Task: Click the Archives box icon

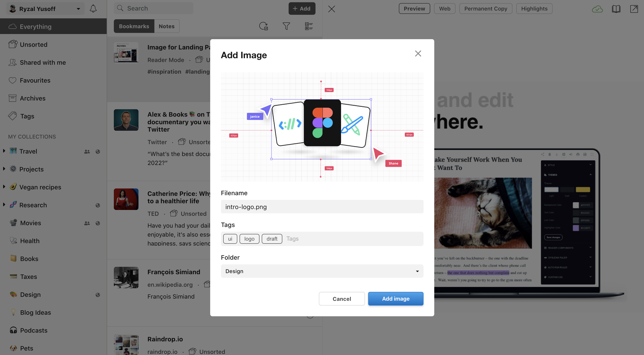Action: click(x=13, y=98)
